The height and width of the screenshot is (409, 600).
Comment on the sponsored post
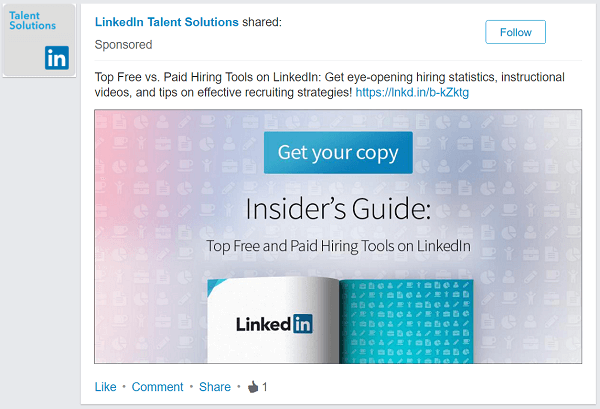pyautogui.click(x=157, y=387)
